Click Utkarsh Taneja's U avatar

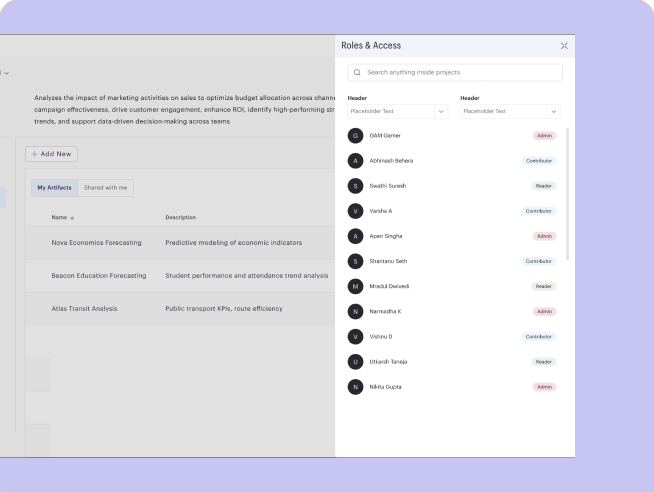point(355,362)
